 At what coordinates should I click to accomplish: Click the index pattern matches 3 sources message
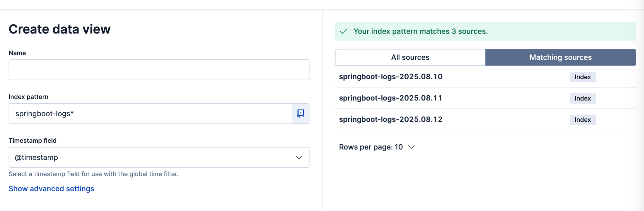click(421, 31)
